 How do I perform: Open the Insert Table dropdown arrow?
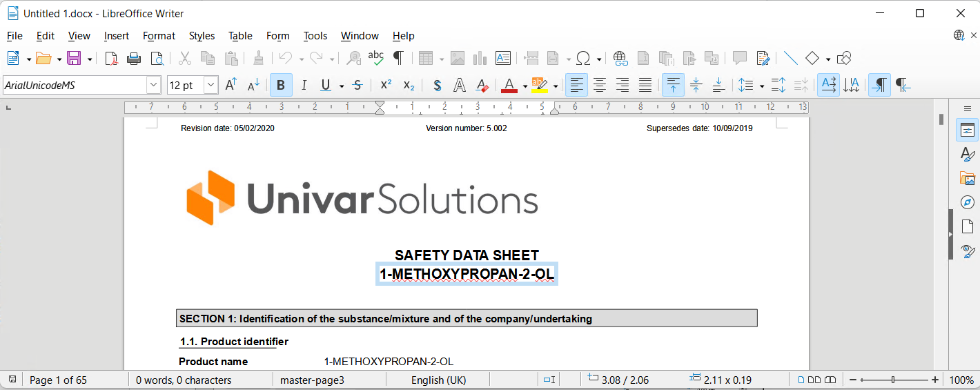click(442, 59)
